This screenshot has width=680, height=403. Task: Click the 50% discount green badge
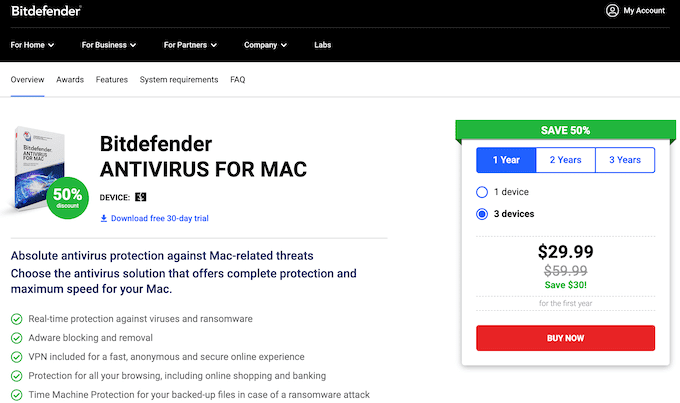point(67,198)
